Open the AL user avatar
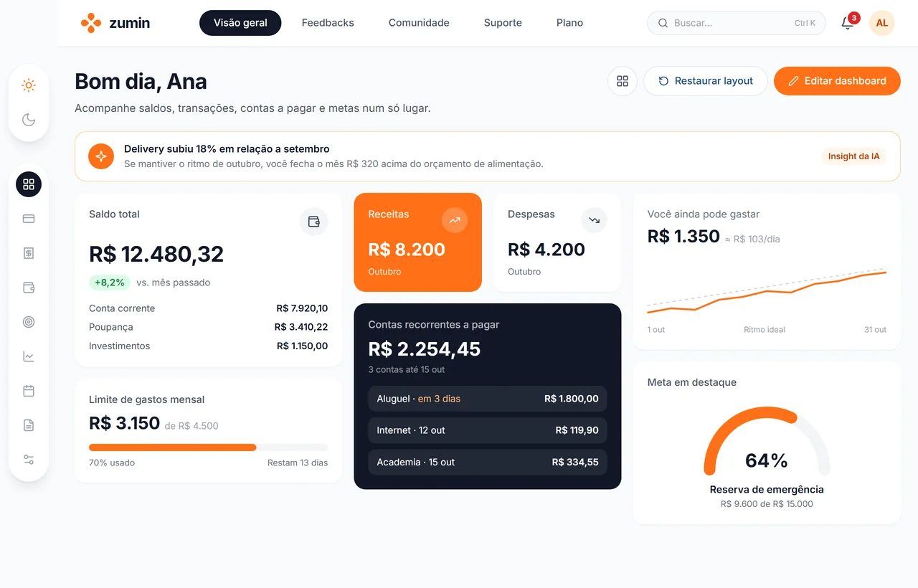The width and height of the screenshot is (918, 588). click(x=882, y=23)
